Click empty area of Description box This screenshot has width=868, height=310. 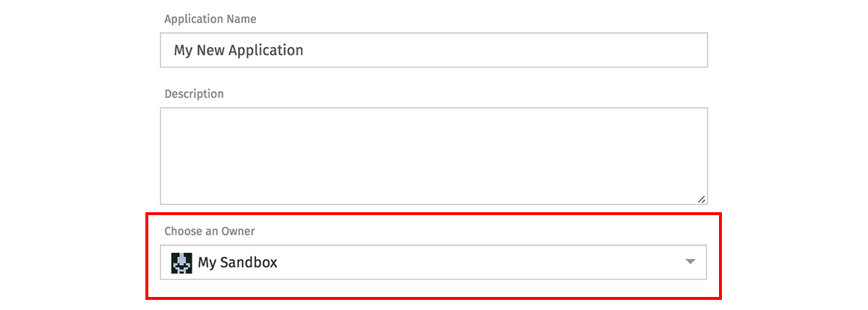433,156
